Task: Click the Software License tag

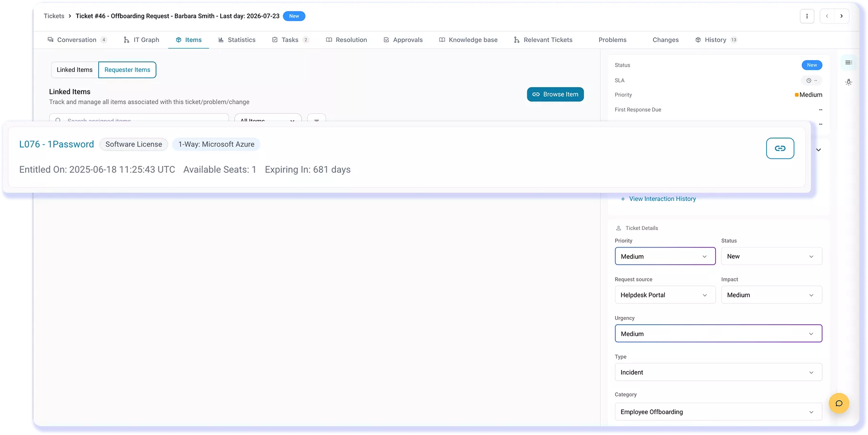Action: click(134, 144)
